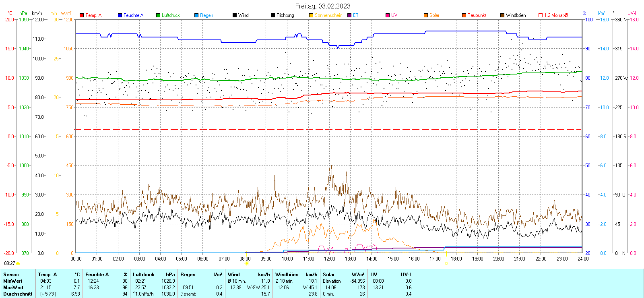This screenshot has width=644, height=298.
Task: Click the purple ET legend square
Action: click(x=349, y=15)
